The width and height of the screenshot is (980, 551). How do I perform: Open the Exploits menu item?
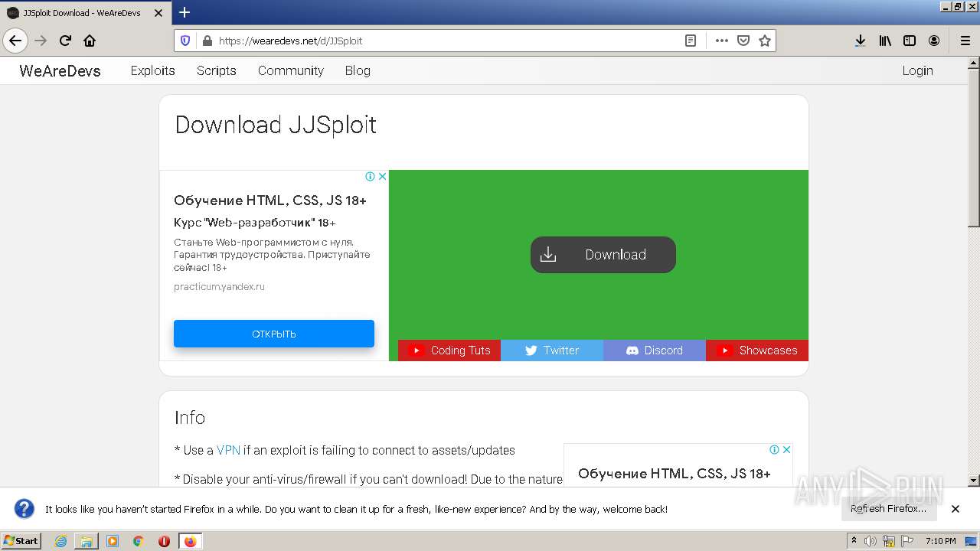tap(152, 70)
